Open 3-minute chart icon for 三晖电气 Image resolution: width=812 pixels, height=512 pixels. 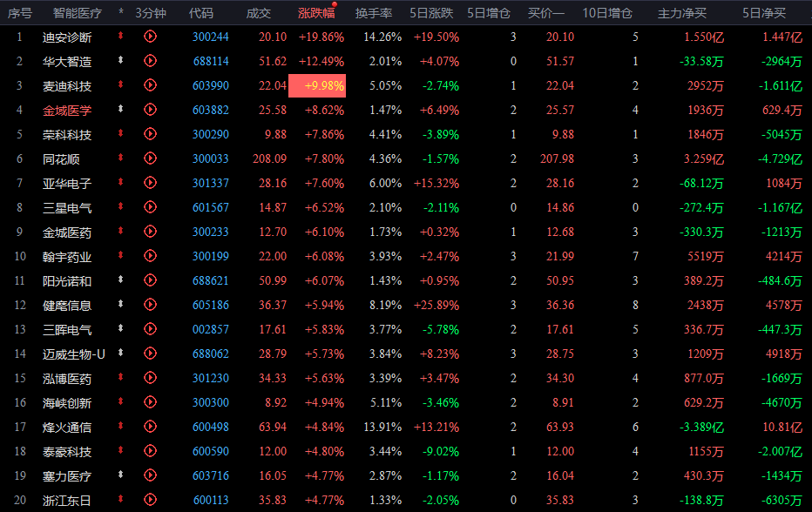pos(150,329)
